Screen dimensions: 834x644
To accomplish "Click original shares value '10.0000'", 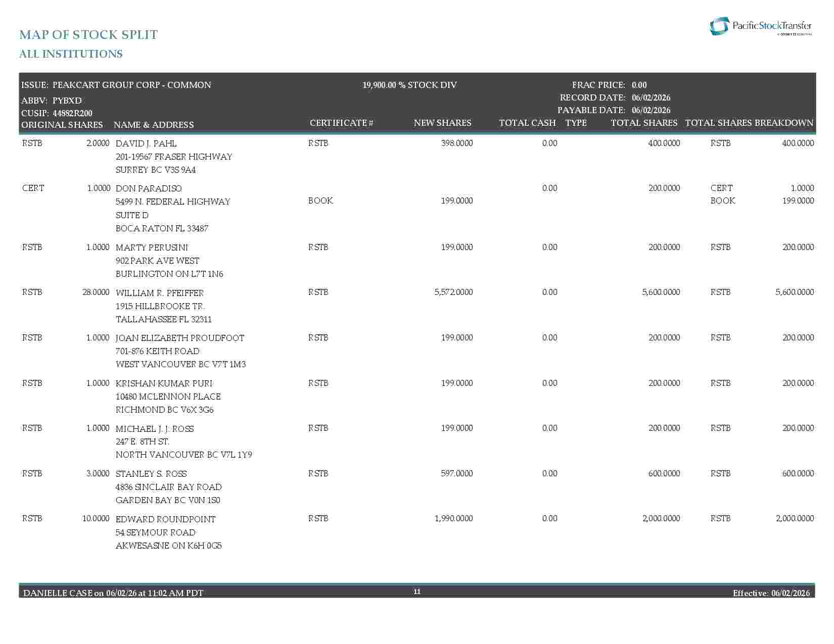I will (96, 519).
